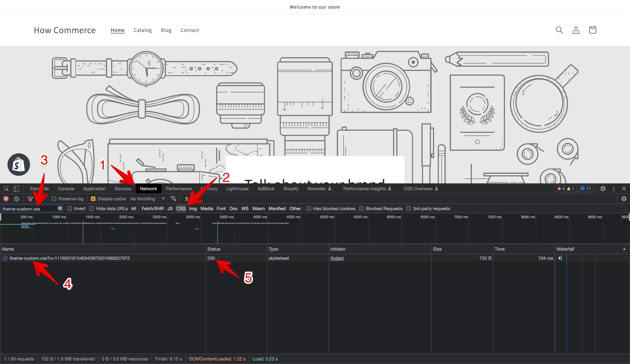Check Hide data URLs
Viewport: 630px width, 364px height.
click(91, 208)
